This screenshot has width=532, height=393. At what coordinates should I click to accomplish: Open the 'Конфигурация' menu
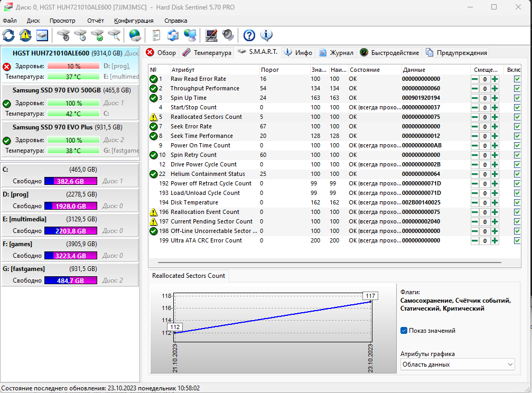coord(134,21)
